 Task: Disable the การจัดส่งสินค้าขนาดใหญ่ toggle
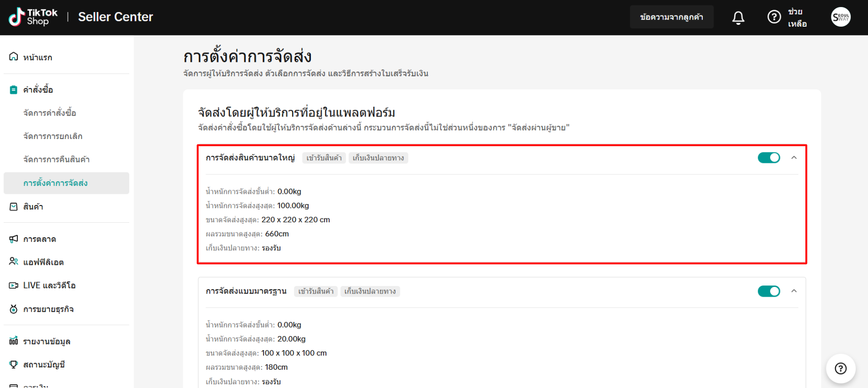tap(768, 158)
